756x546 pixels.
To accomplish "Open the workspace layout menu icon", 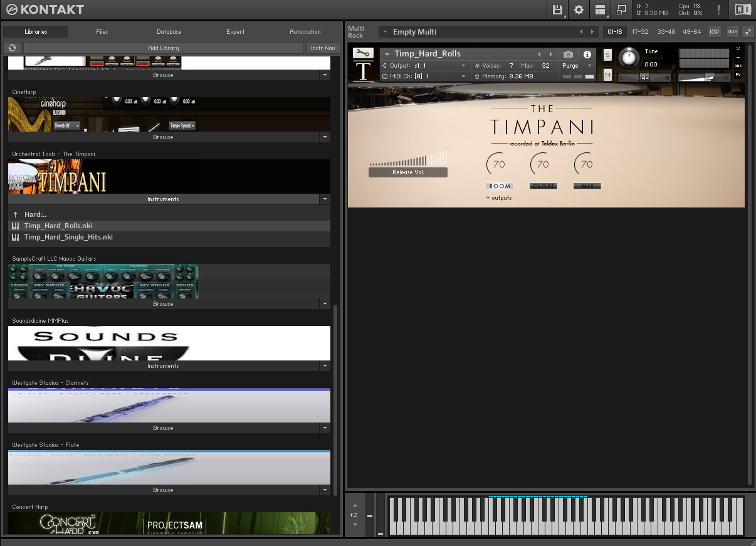I will point(600,9).
